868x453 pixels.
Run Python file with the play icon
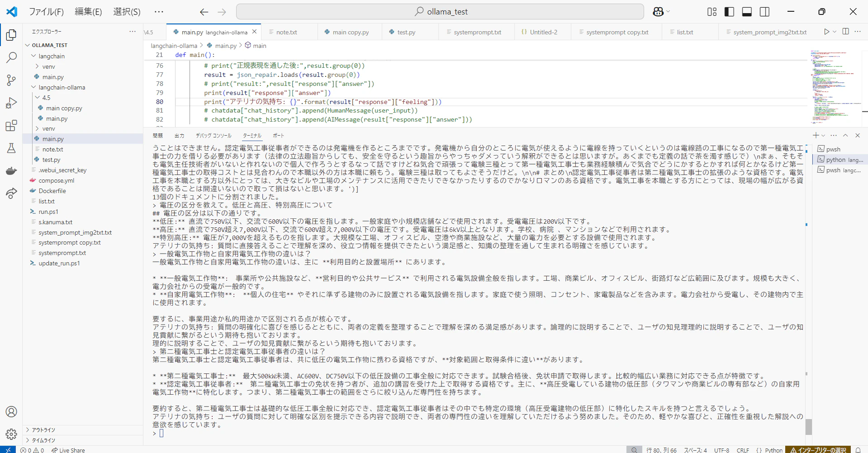click(826, 32)
